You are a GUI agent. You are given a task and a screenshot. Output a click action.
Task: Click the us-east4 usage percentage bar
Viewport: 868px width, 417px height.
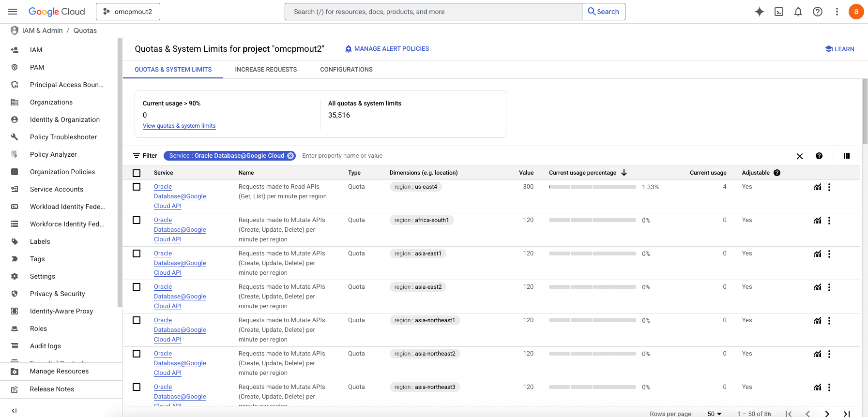click(x=592, y=187)
